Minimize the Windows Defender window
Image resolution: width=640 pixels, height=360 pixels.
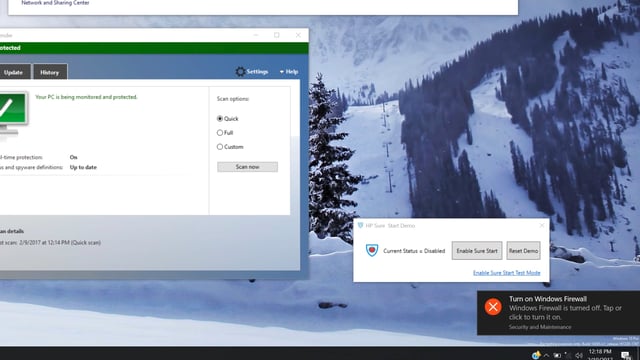(x=256, y=35)
